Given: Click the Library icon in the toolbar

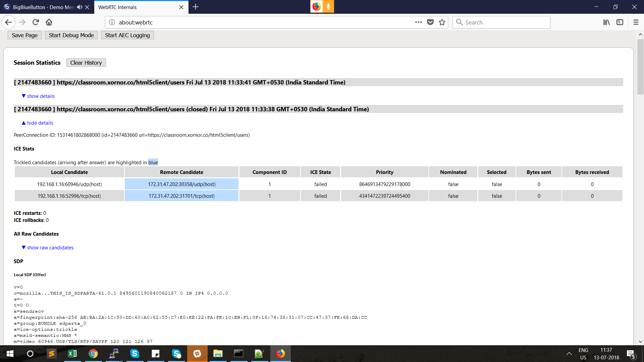Looking at the screenshot, I should click(x=606, y=22).
